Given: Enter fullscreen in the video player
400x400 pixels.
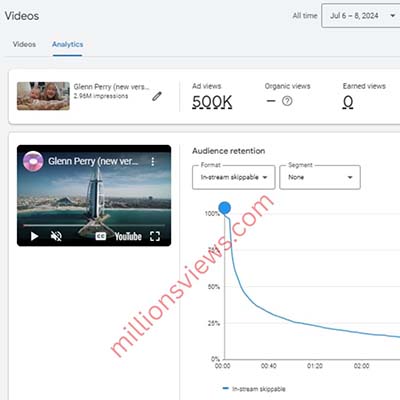Looking at the screenshot, I should pyautogui.click(x=155, y=236).
